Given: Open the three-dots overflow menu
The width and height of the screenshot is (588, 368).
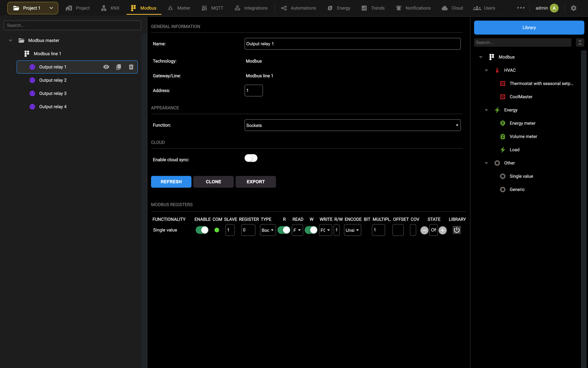Looking at the screenshot, I should point(521,8).
